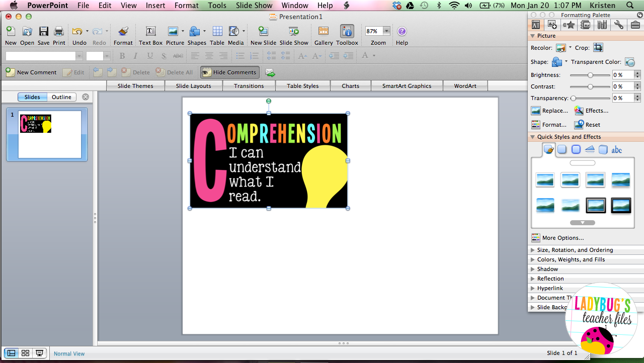Start the Slide Show from toolbar
The width and height of the screenshot is (644, 363).
(294, 32)
